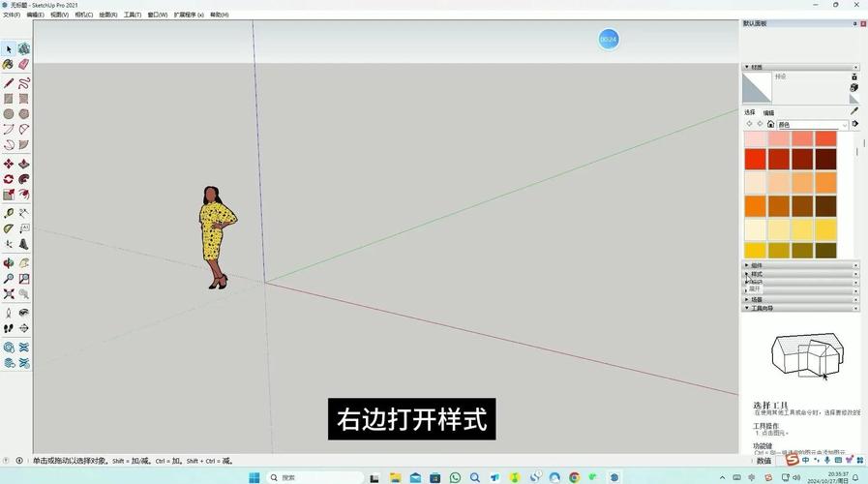The height and width of the screenshot is (484, 868).
Task: Open the materials details arrow menu
Action: [x=855, y=124]
